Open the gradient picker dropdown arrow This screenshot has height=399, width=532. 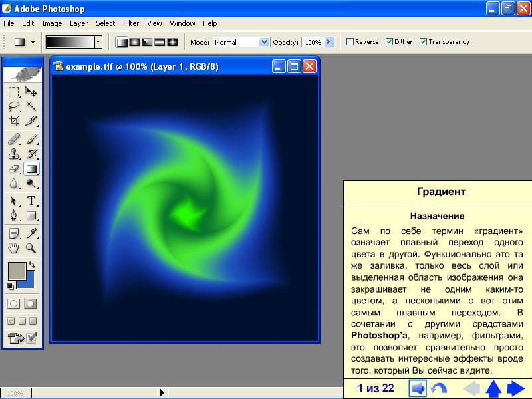(x=98, y=41)
